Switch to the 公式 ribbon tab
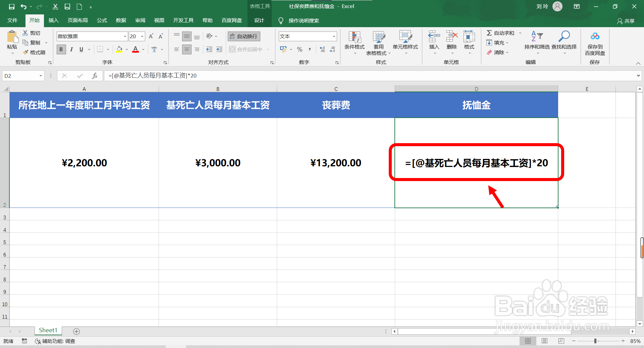The height and width of the screenshot is (348, 644). tap(102, 20)
